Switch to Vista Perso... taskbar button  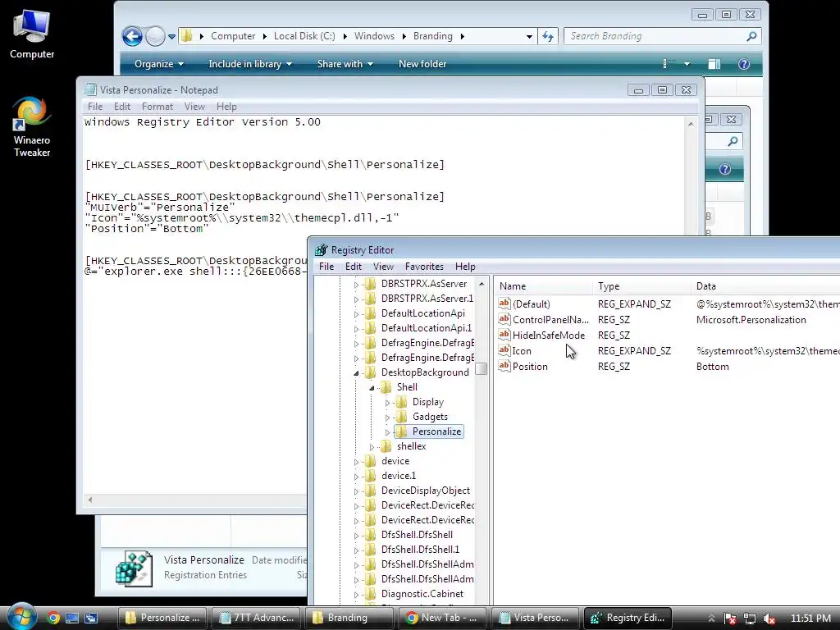tap(535, 618)
